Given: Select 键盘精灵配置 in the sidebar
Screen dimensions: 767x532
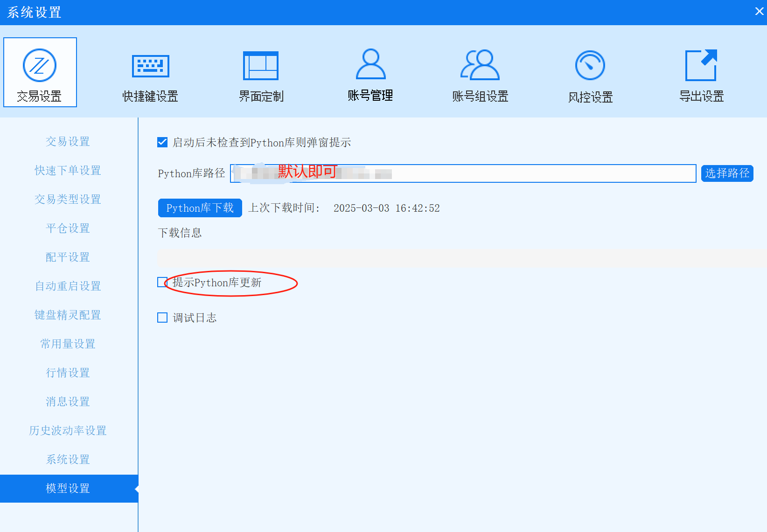Looking at the screenshot, I should point(68,315).
